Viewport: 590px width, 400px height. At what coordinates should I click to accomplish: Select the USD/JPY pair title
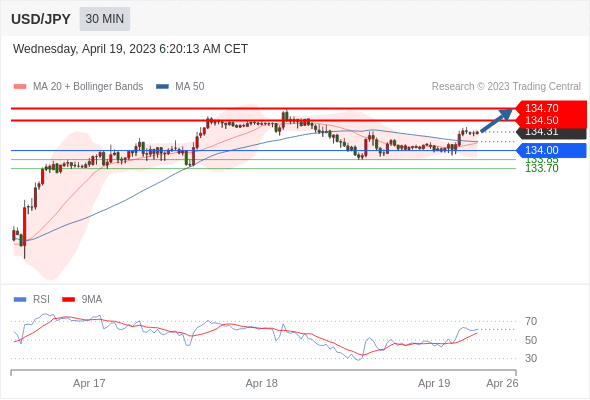(x=41, y=19)
